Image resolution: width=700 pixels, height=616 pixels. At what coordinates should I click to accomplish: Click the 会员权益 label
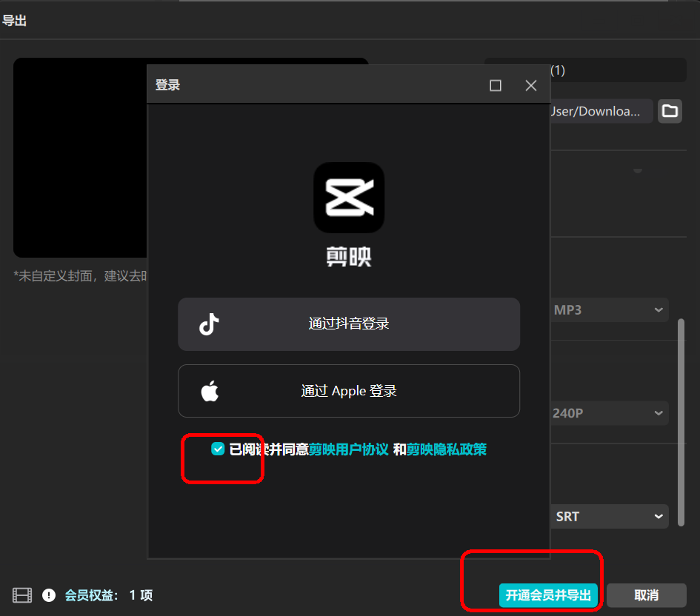click(x=92, y=595)
